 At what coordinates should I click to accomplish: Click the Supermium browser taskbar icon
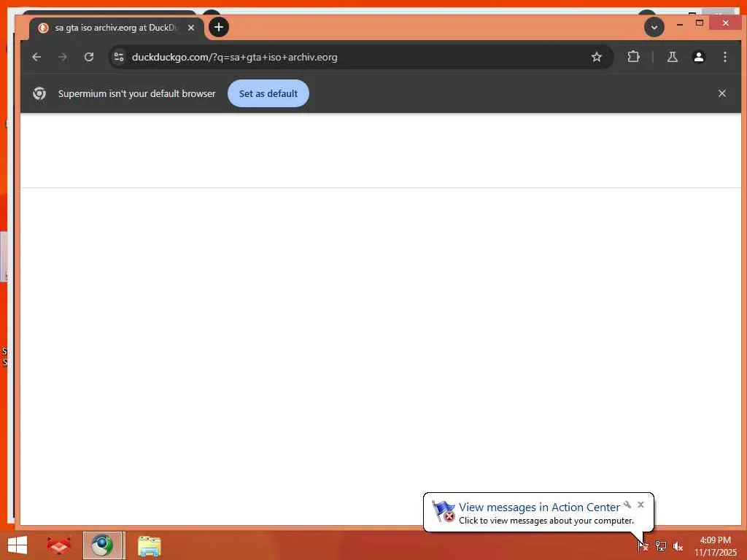click(x=103, y=545)
